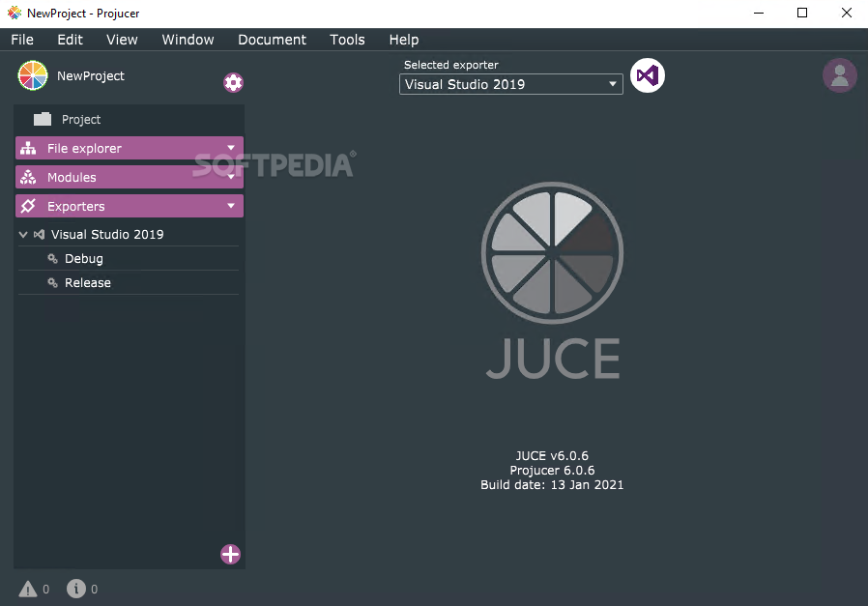This screenshot has height=606, width=868.
Task: Click 'Selected exporter' label
Action: coord(451,65)
